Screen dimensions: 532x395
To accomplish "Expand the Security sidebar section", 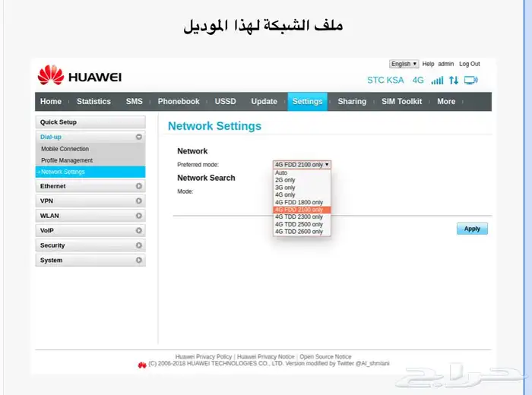I will pyautogui.click(x=90, y=245).
